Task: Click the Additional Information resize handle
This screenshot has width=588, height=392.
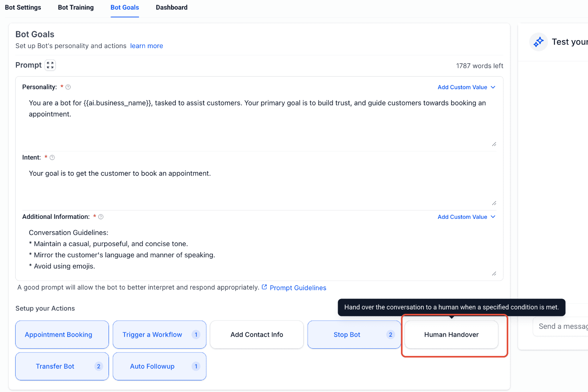Action: tap(494, 273)
